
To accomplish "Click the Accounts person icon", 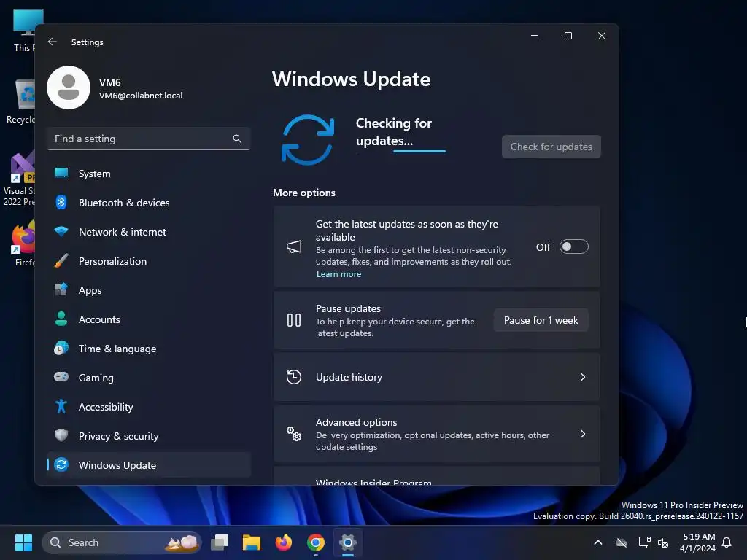I will (x=61, y=319).
